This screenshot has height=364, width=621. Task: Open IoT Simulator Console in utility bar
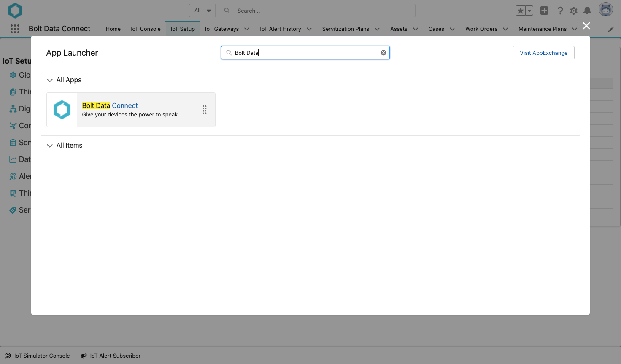42,356
